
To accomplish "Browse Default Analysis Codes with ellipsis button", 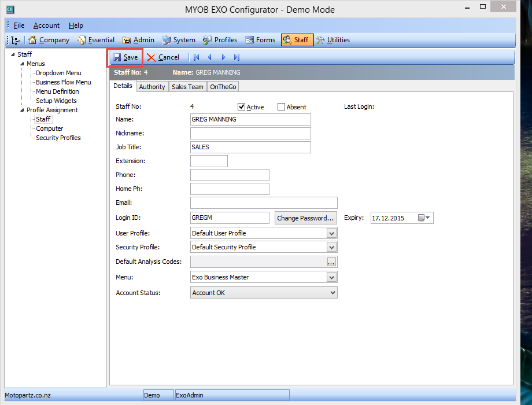I will (x=331, y=262).
